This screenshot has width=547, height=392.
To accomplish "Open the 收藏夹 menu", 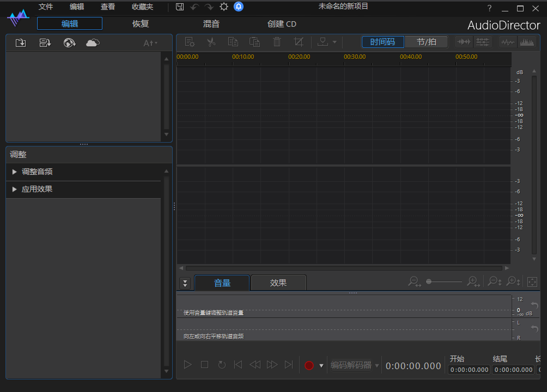I will coord(142,7).
